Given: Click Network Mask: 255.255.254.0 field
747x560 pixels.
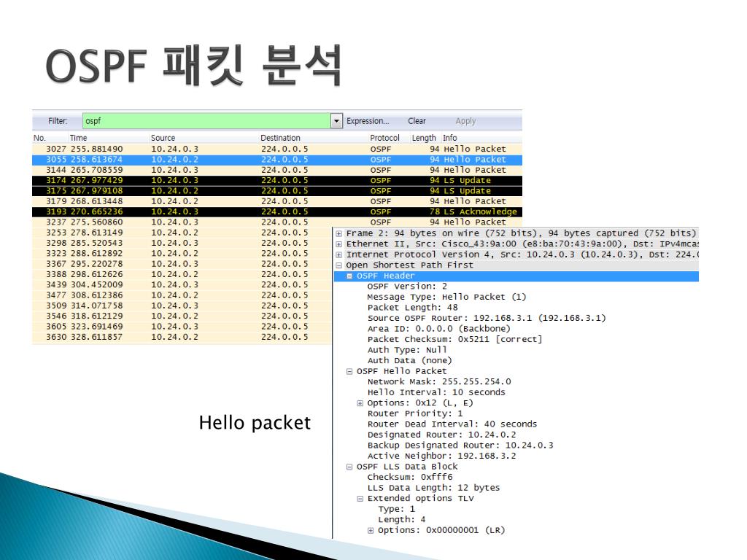Looking at the screenshot, I should [x=438, y=382].
